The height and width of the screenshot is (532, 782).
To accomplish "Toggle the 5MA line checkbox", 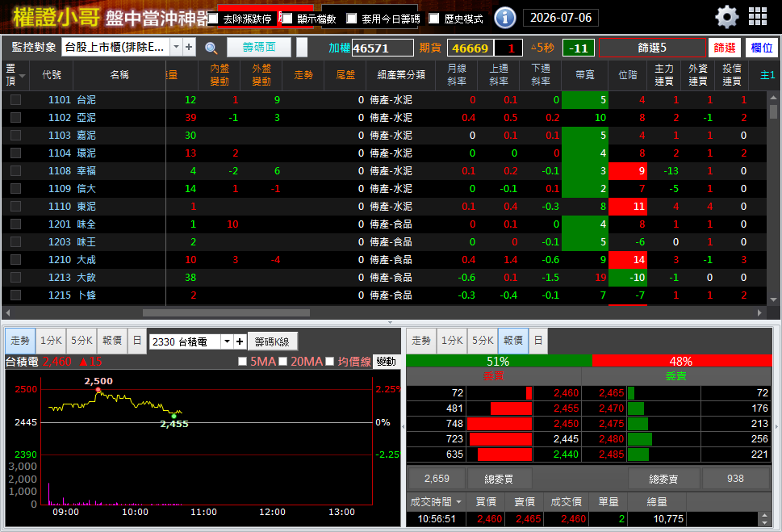I will pyautogui.click(x=243, y=362).
